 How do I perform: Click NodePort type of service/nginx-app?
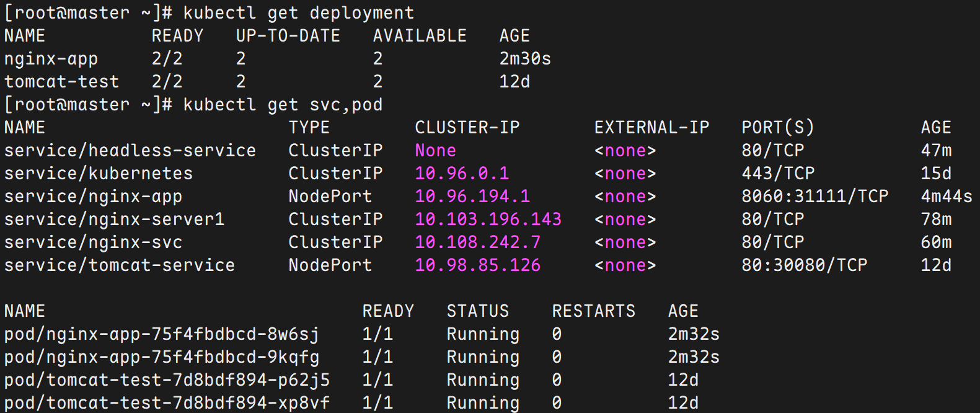pyautogui.click(x=330, y=197)
